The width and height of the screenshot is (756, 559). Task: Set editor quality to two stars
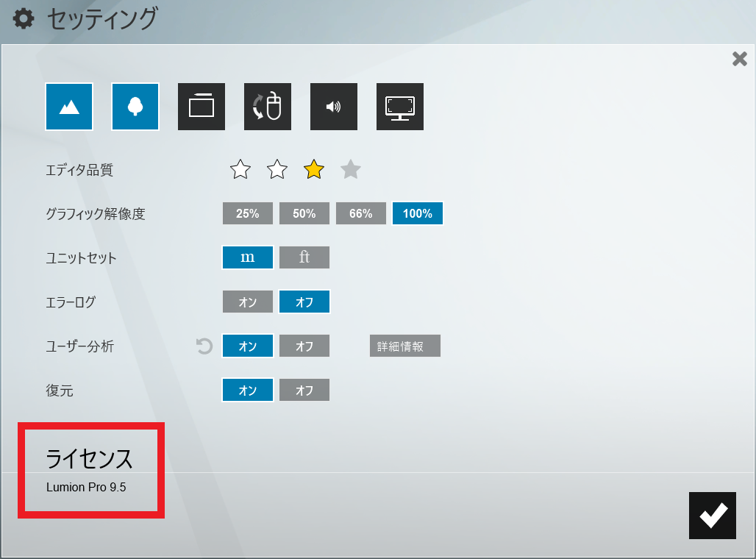click(x=277, y=169)
